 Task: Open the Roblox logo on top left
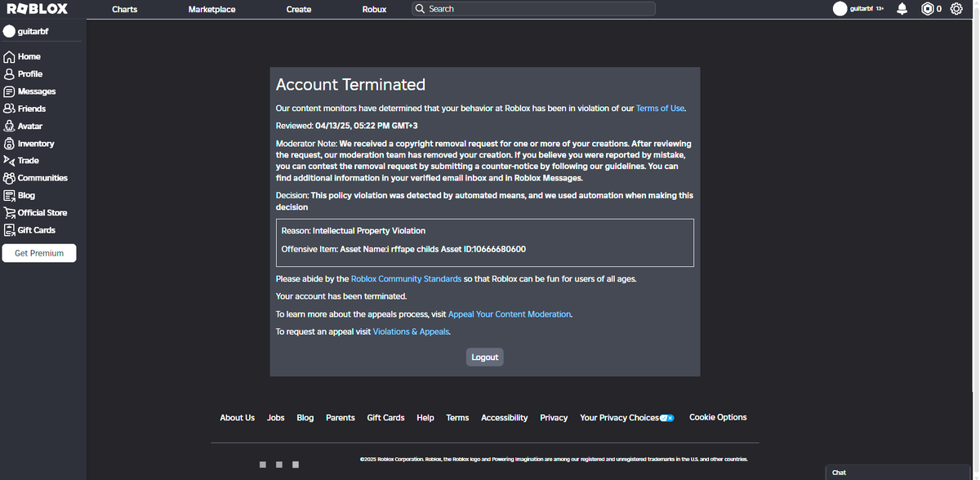pos(35,8)
